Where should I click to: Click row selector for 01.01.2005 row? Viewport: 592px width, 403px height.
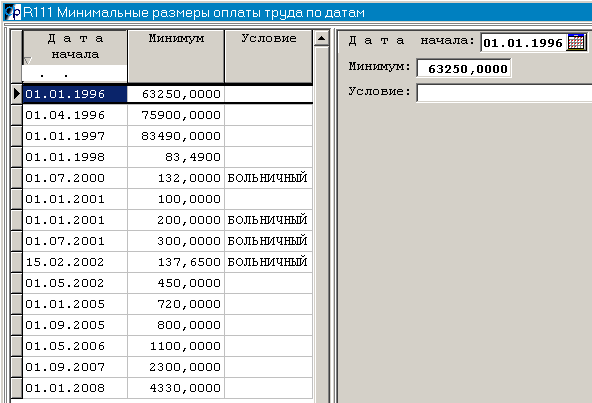pyautogui.click(x=17, y=304)
